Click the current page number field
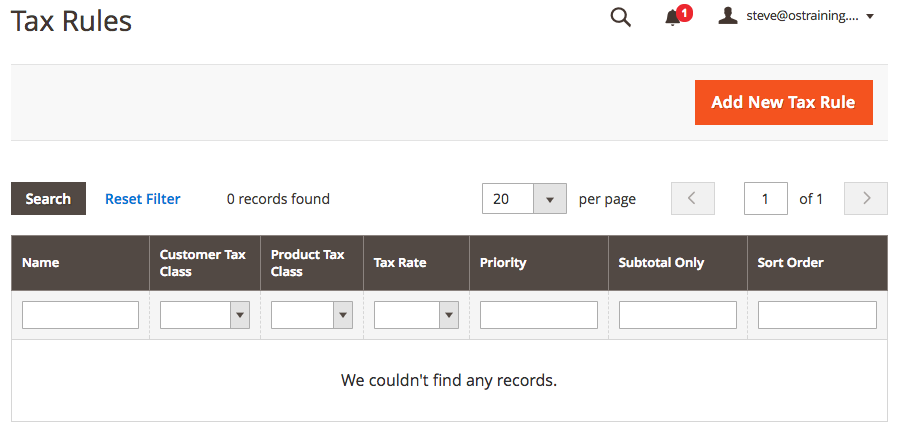 pyautogui.click(x=766, y=199)
